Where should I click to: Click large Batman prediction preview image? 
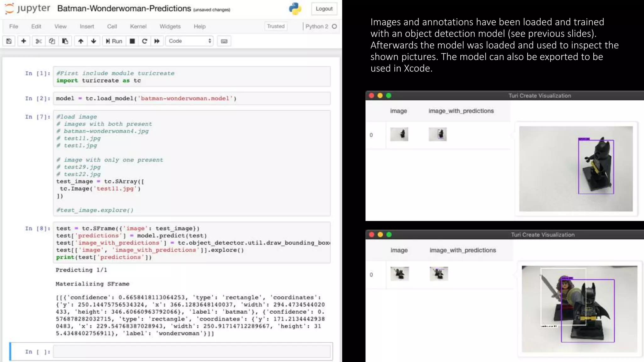point(576,169)
